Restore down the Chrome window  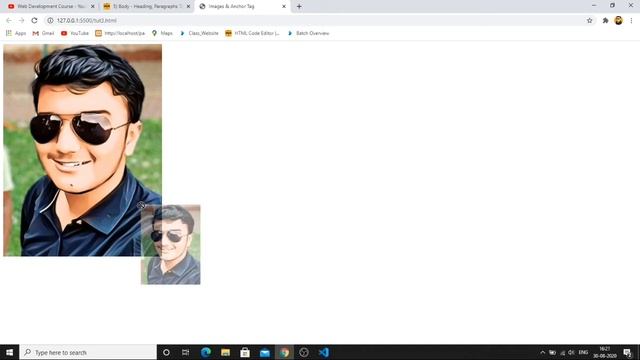coord(612,5)
